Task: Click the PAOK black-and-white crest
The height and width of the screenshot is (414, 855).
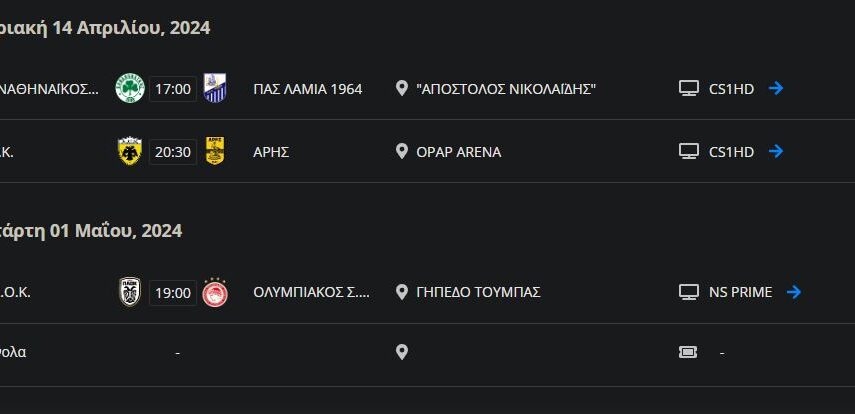Action: click(130, 292)
